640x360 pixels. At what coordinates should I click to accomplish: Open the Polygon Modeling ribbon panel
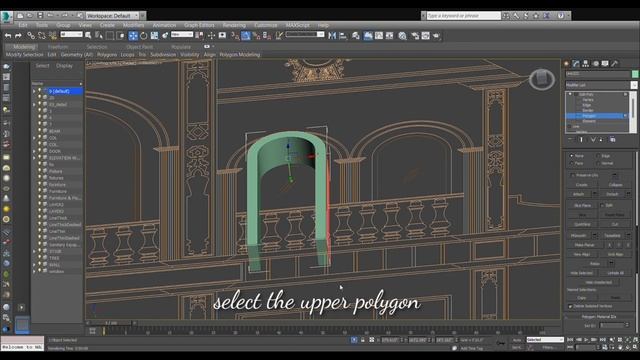(239, 54)
